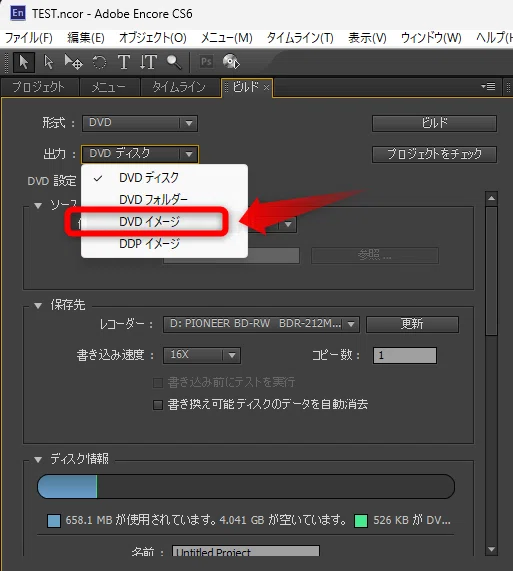Open the 形式 DVD dropdown
This screenshot has width=513, height=571.
pos(140,123)
